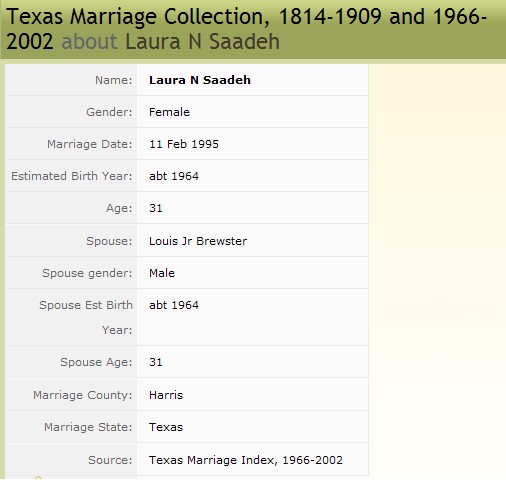Click the Source field label
Screen dimensions: 506x490
coord(110,460)
